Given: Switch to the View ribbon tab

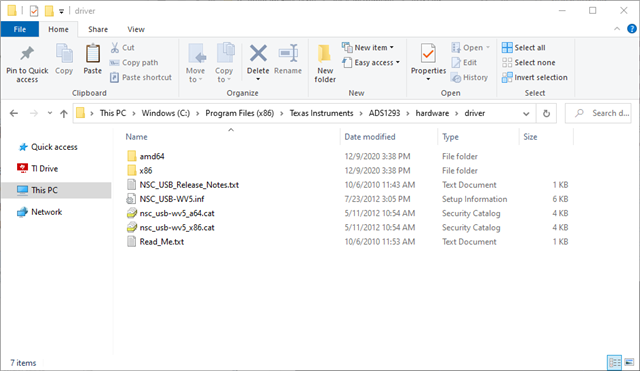Looking at the screenshot, I should [136, 29].
